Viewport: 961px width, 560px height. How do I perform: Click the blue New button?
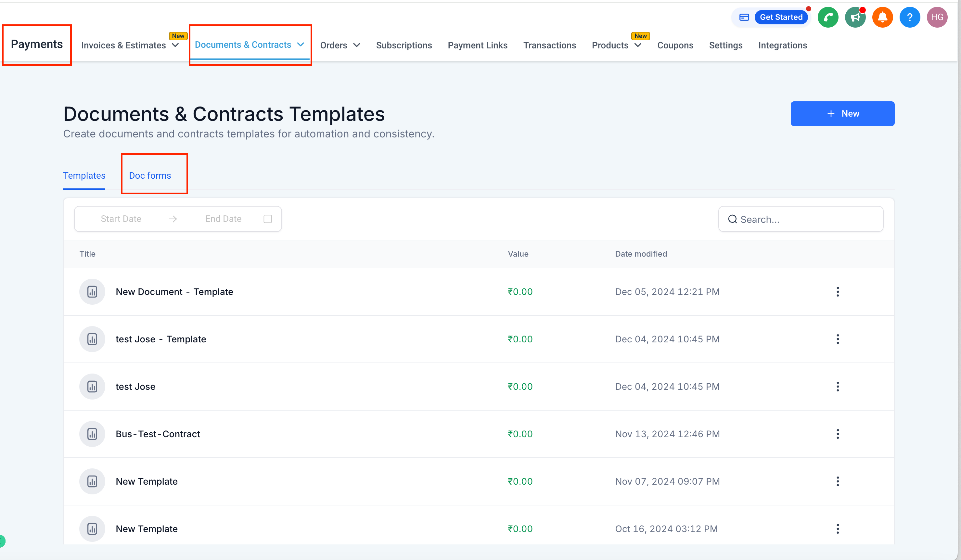pos(842,114)
